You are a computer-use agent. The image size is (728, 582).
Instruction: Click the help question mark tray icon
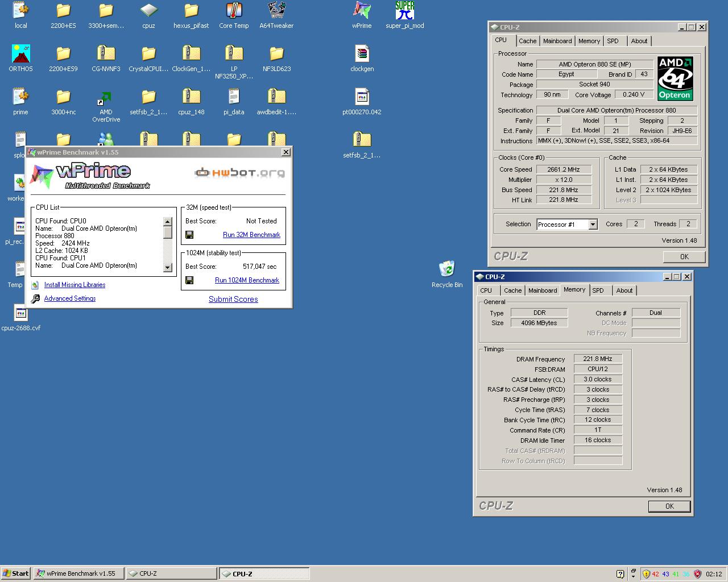(x=621, y=574)
